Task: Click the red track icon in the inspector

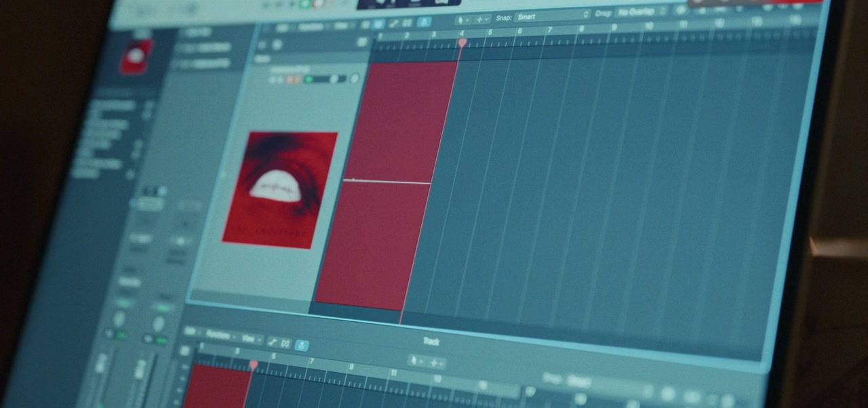Action: tap(136, 56)
